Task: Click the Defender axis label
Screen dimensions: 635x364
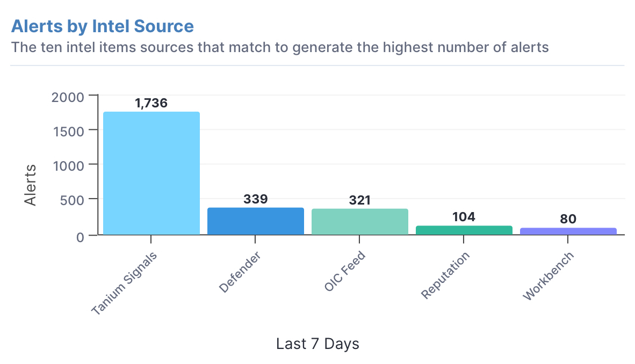Action: 240,272
